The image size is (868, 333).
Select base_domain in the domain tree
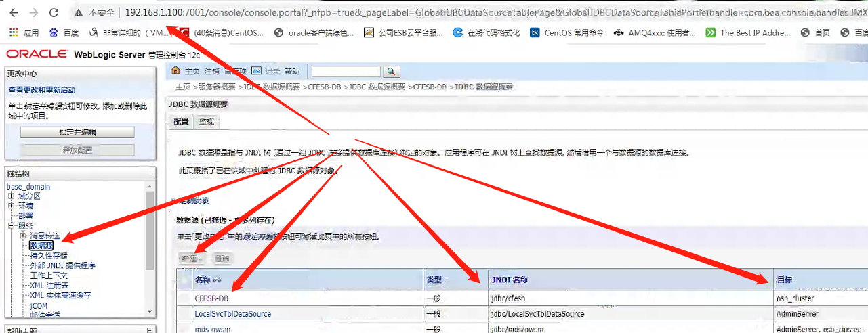pyautogui.click(x=28, y=187)
